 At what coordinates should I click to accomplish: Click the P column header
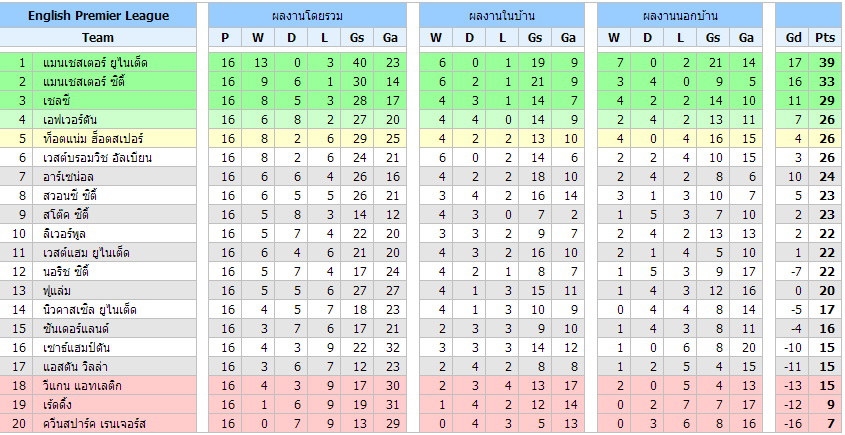click(226, 38)
